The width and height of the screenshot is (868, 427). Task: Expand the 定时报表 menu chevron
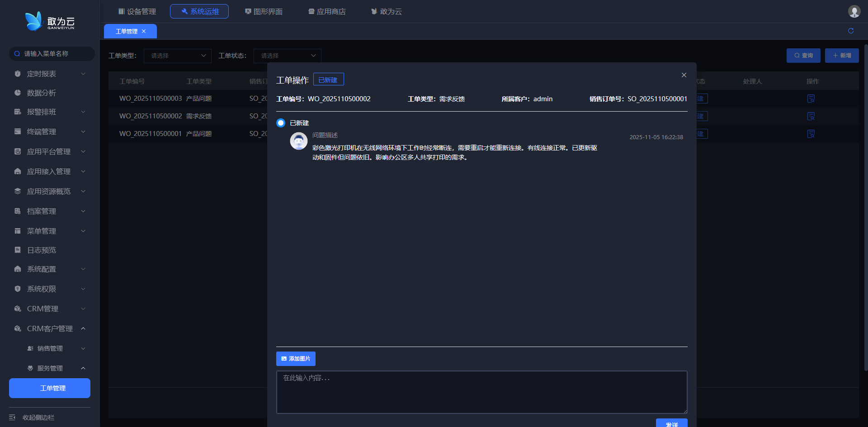[x=83, y=74]
